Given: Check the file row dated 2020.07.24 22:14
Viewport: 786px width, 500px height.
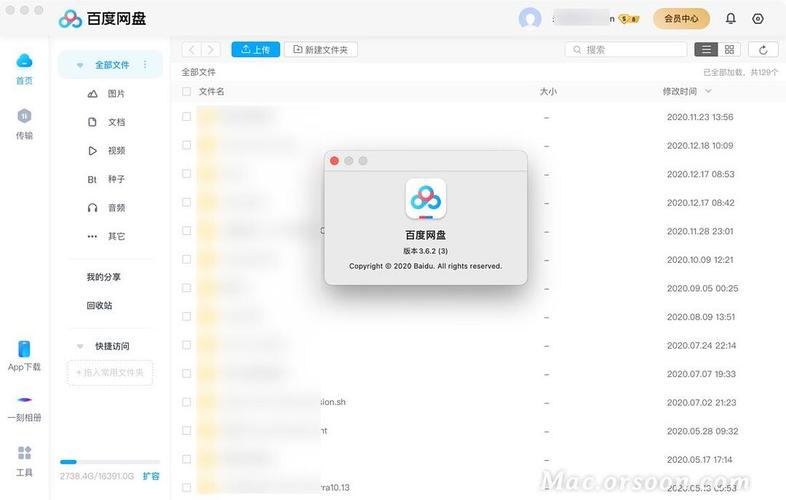Looking at the screenshot, I should click(186, 345).
